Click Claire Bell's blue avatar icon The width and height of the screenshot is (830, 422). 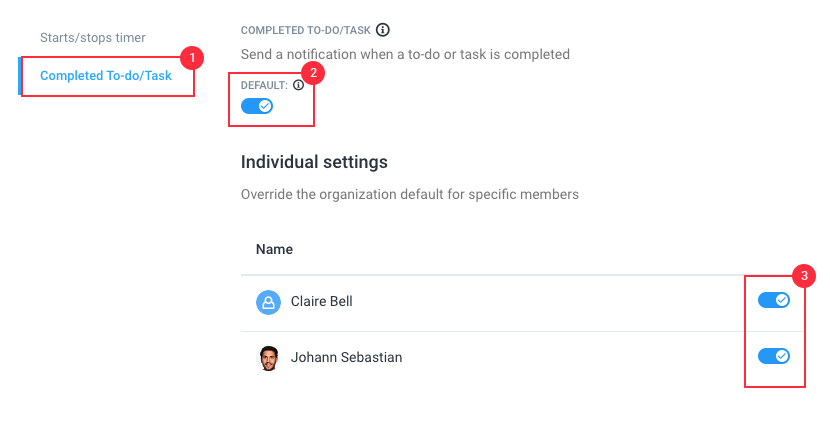tap(268, 302)
